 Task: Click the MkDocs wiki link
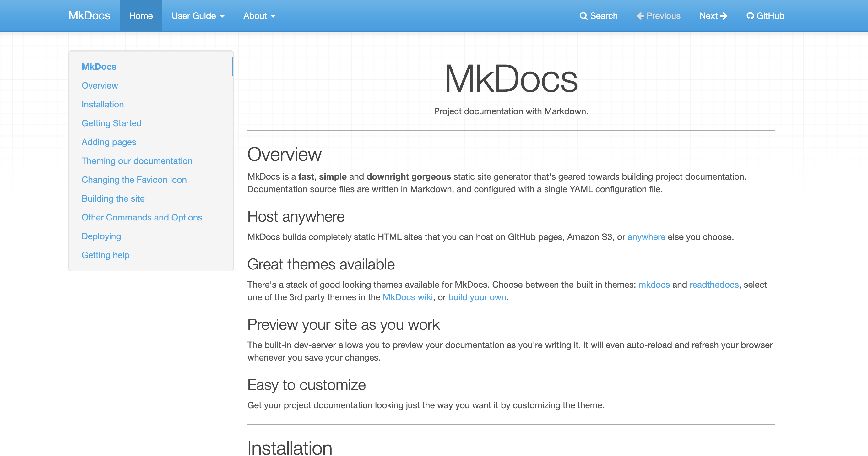pyautogui.click(x=407, y=297)
